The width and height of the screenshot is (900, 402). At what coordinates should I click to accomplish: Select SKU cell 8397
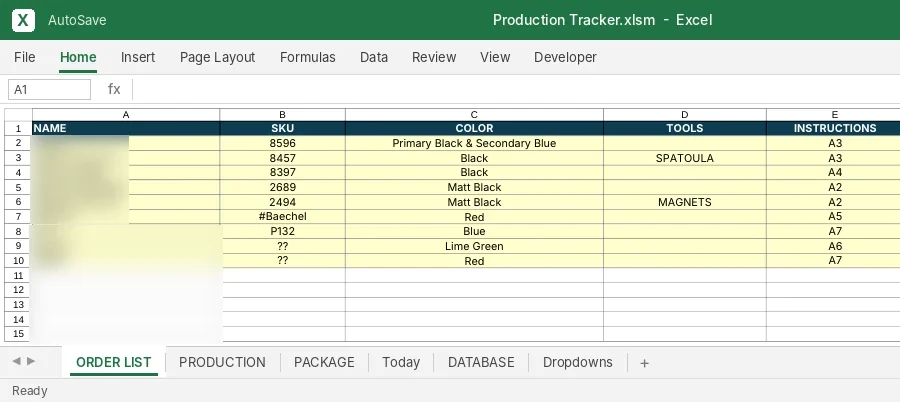pyautogui.click(x=282, y=172)
